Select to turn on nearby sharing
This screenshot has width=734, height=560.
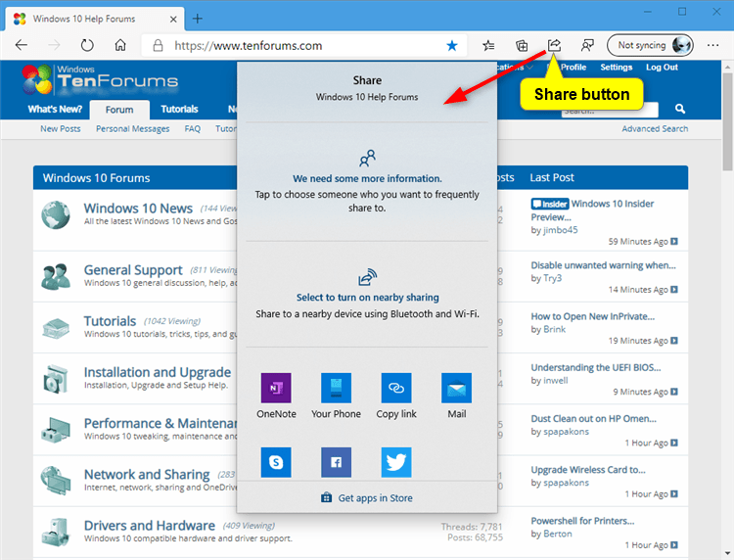click(367, 298)
